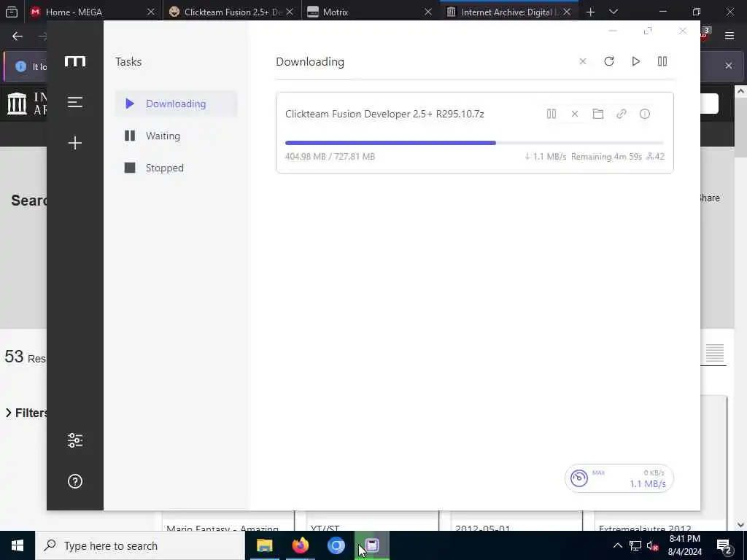747x560 pixels.
Task: Open recent browsing tab overview icon
Action: 12,12
